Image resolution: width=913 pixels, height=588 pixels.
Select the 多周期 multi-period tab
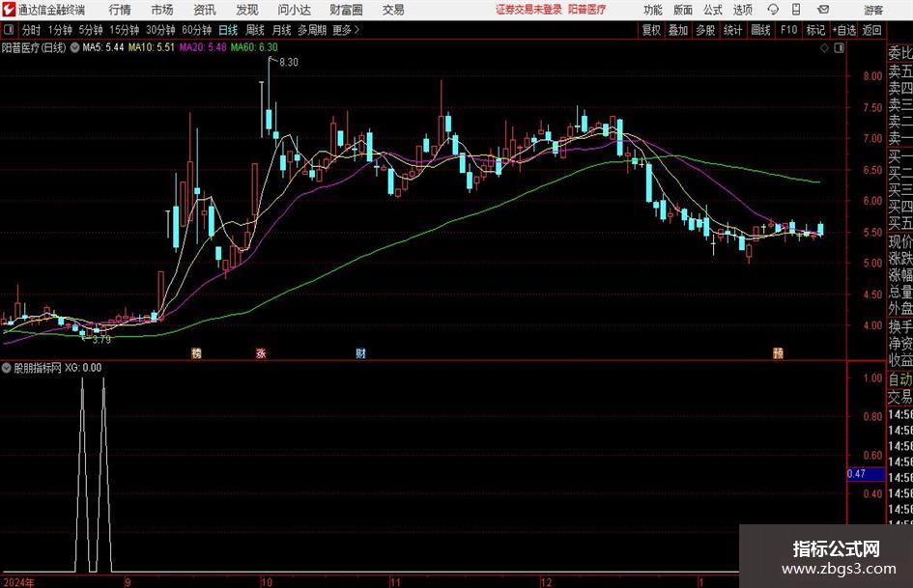(x=312, y=30)
